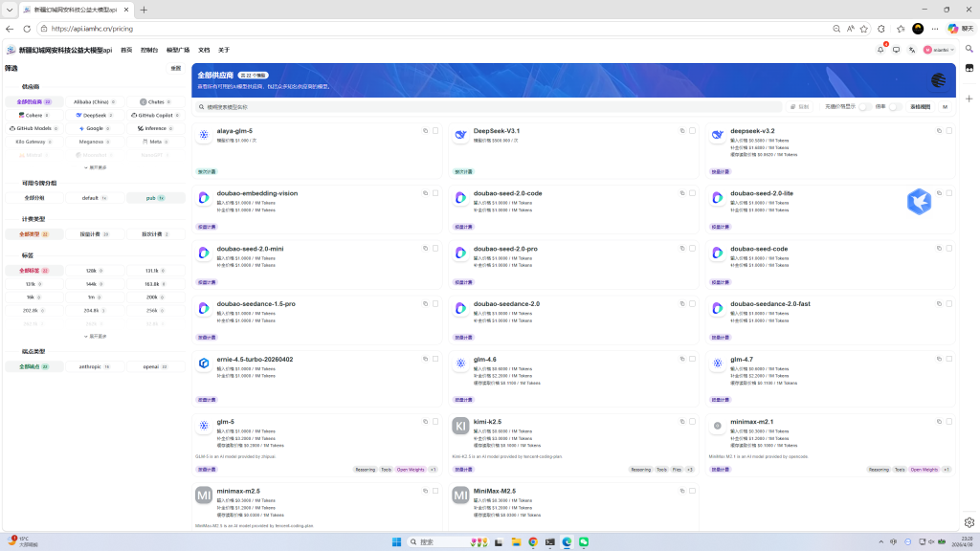
Task: Click the model name search field
Action: click(x=487, y=107)
